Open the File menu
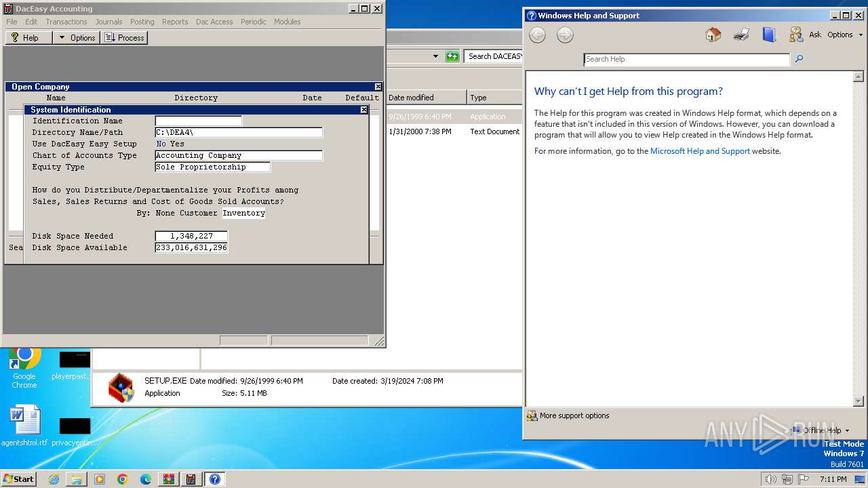This screenshot has height=488, width=868. (12, 22)
